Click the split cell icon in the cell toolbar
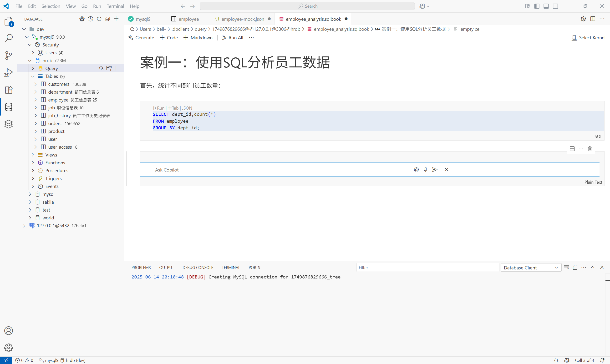This screenshot has height=364, width=610. pos(572,149)
